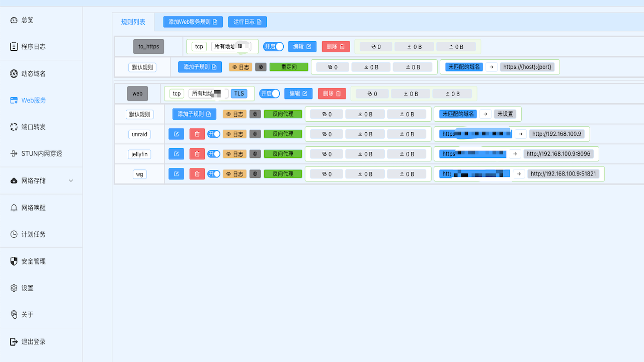Open the 运行日志 button
644x362 pixels.
tap(247, 22)
